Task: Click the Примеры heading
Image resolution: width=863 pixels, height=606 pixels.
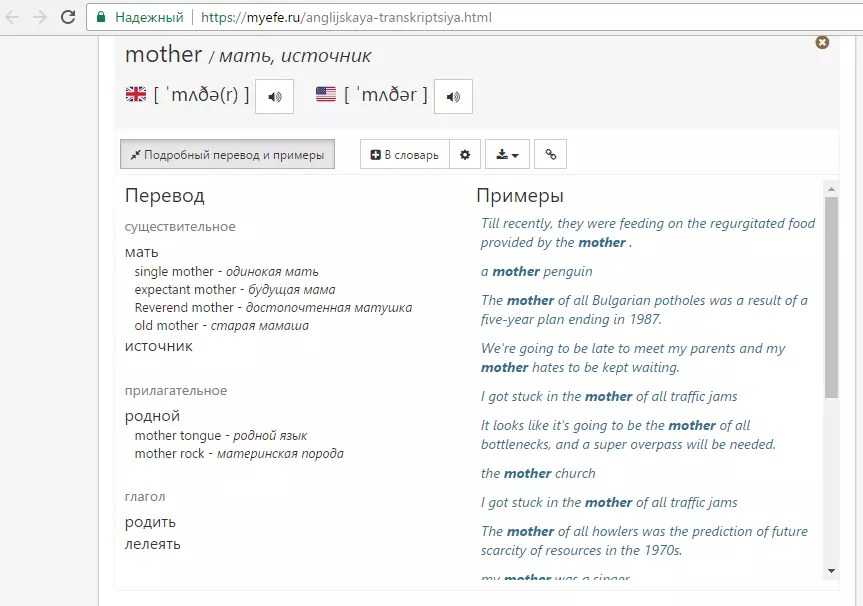Action: pos(520,196)
